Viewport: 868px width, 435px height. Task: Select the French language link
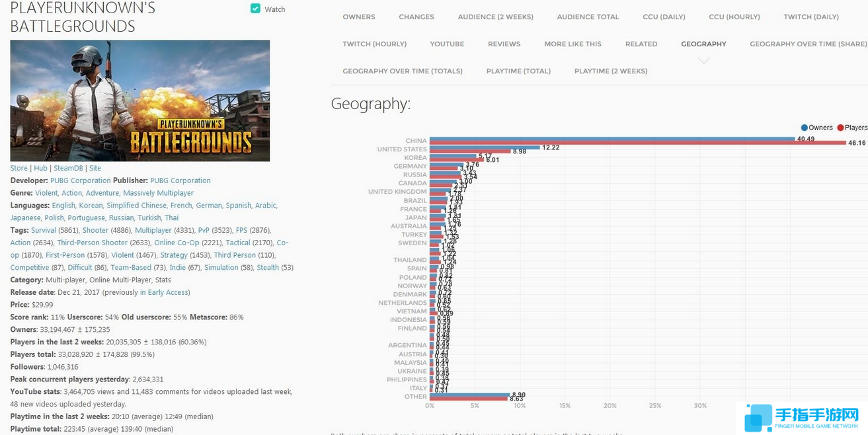182,206
